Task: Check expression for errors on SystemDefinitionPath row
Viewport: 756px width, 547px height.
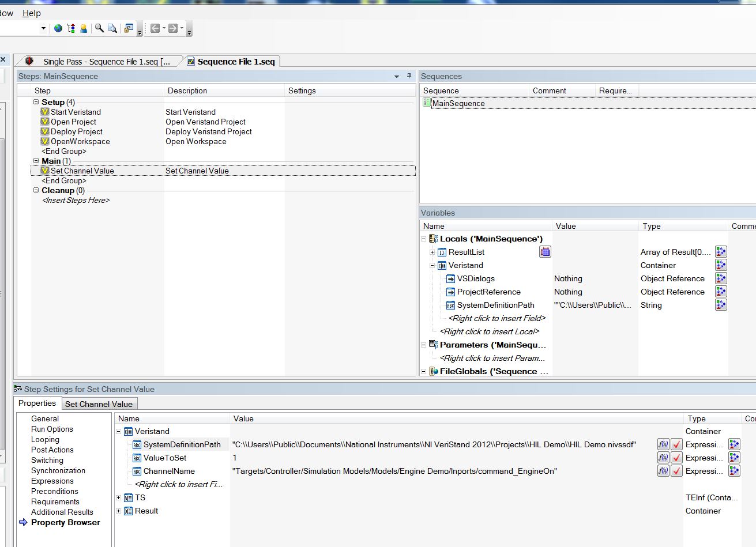Action: (677, 444)
